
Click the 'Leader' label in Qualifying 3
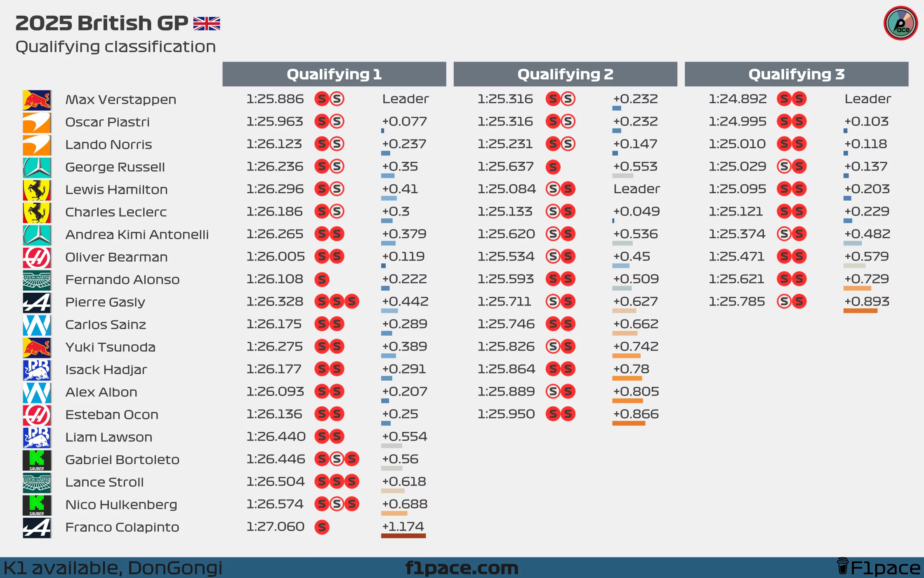868,99
